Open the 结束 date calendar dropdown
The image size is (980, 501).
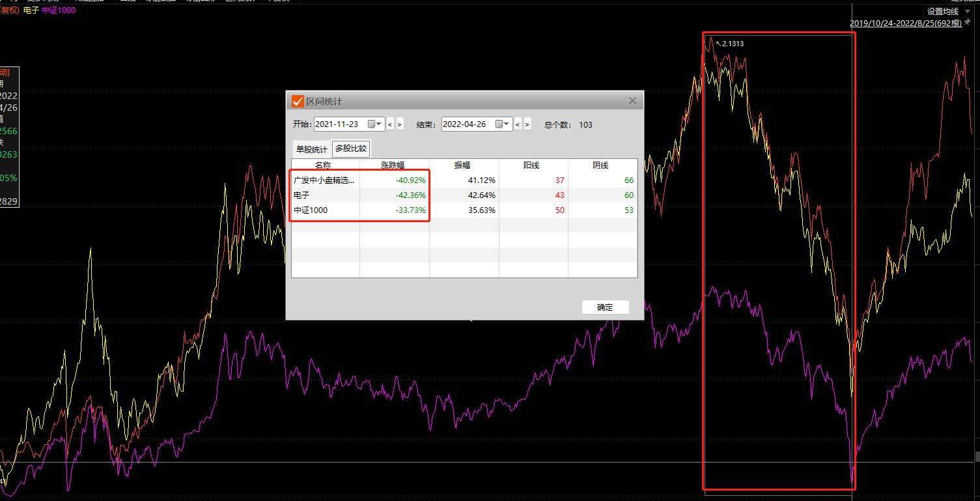[x=503, y=124]
